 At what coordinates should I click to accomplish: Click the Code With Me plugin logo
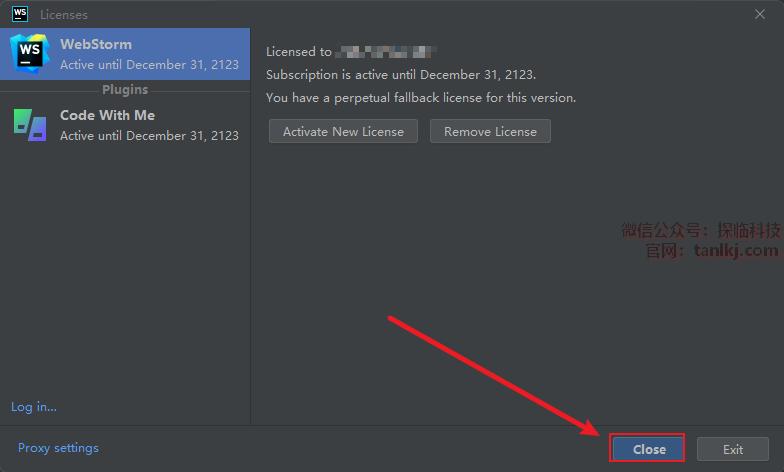29,124
